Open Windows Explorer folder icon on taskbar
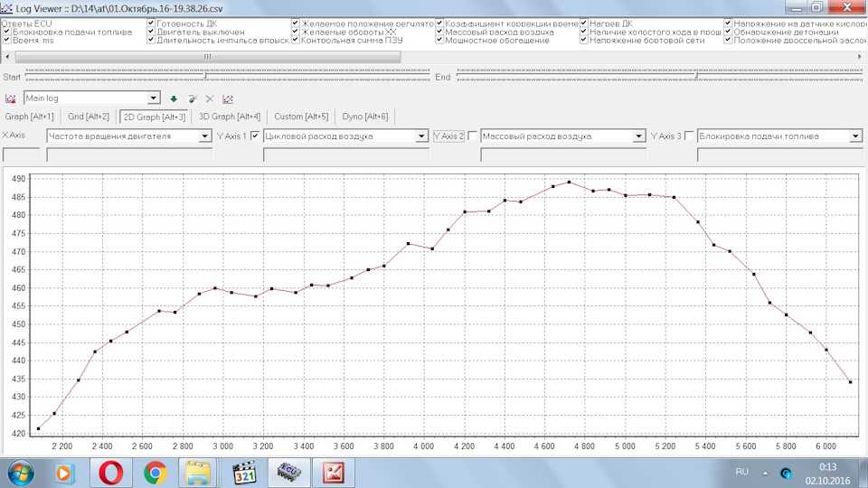868x488 pixels. [200, 472]
